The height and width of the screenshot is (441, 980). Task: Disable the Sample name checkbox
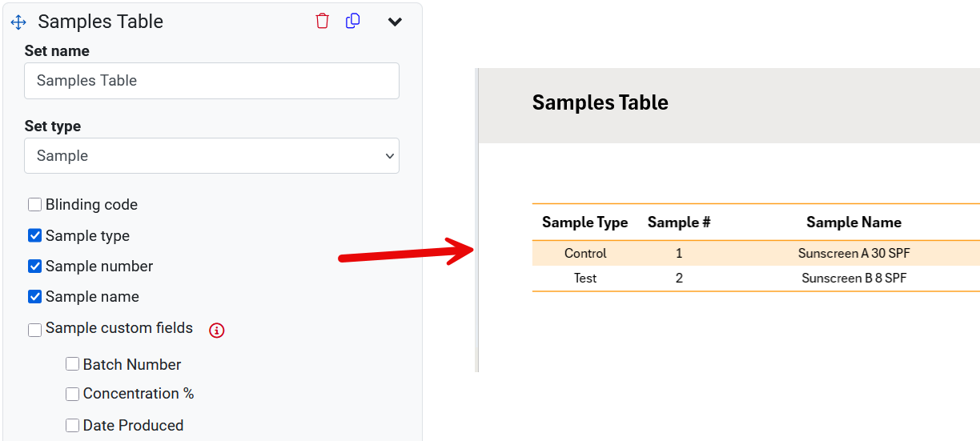[35, 296]
